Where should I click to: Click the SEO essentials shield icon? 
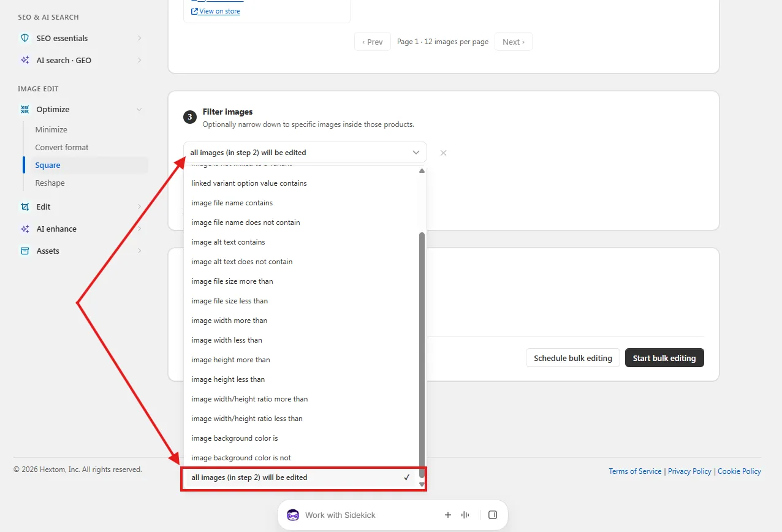click(25, 38)
